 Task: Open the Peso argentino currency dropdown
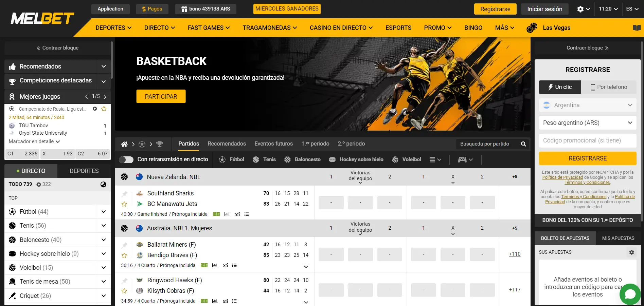[587, 123]
